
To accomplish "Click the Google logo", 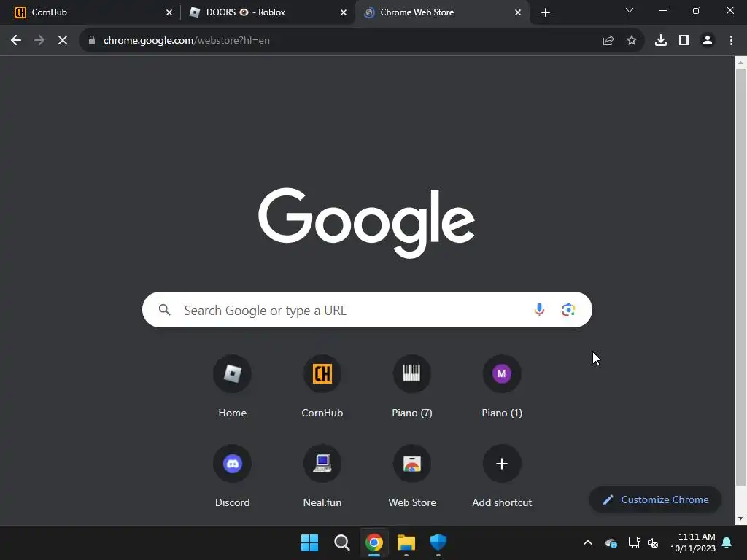I will point(366,222).
